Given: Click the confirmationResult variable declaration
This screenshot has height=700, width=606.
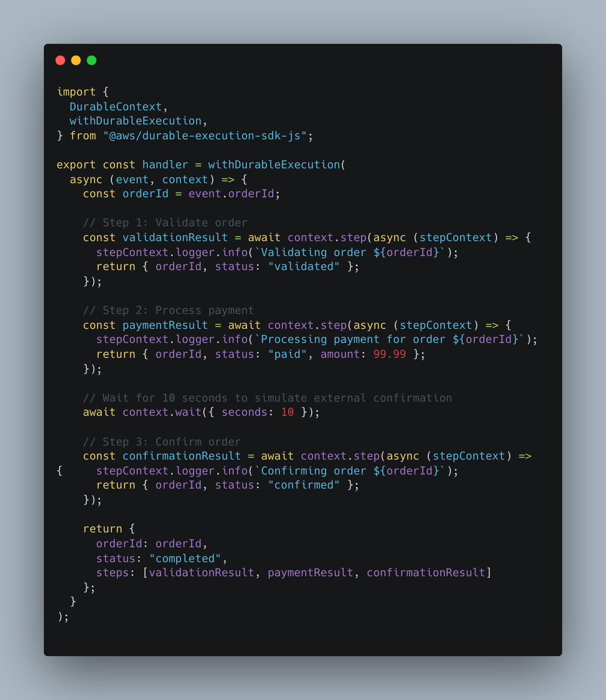Looking at the screenshot, I should point(182,456).
